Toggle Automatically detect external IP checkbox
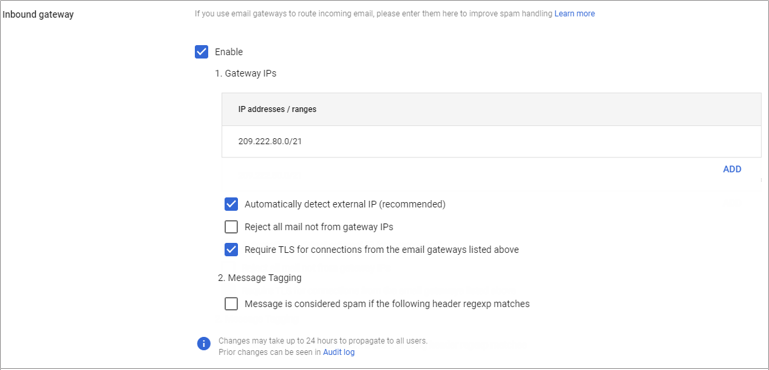Viewport: 769px width, 370px height. [x=231, y=204]
